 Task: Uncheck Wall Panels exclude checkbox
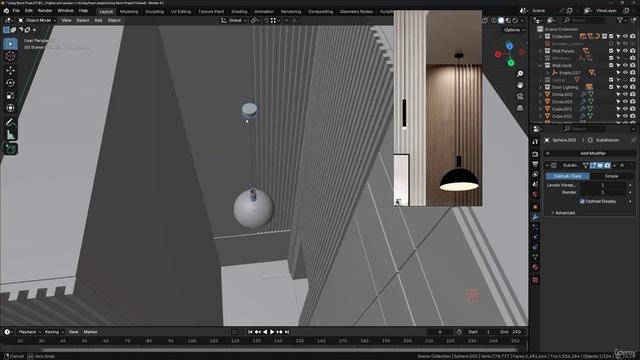click(x=611, y=51)
